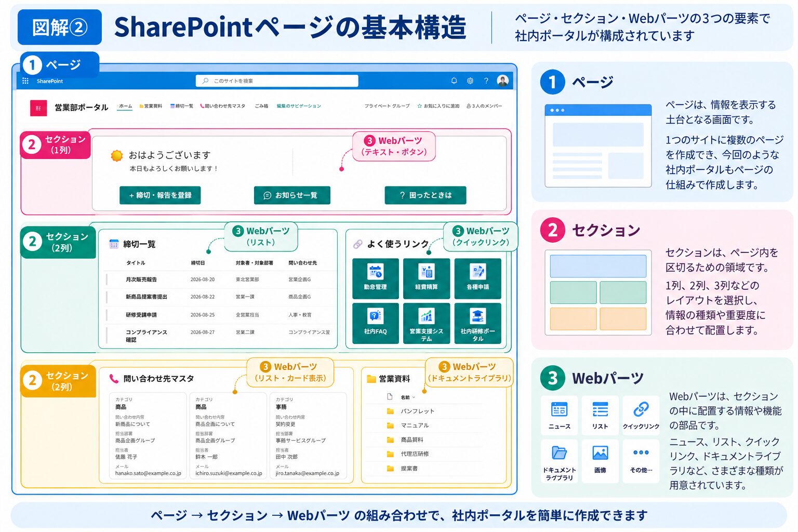Click the ichiro.suzuki@example.co.jp email
Viewport: 798px width, 532px height.
tap(229, 473)
